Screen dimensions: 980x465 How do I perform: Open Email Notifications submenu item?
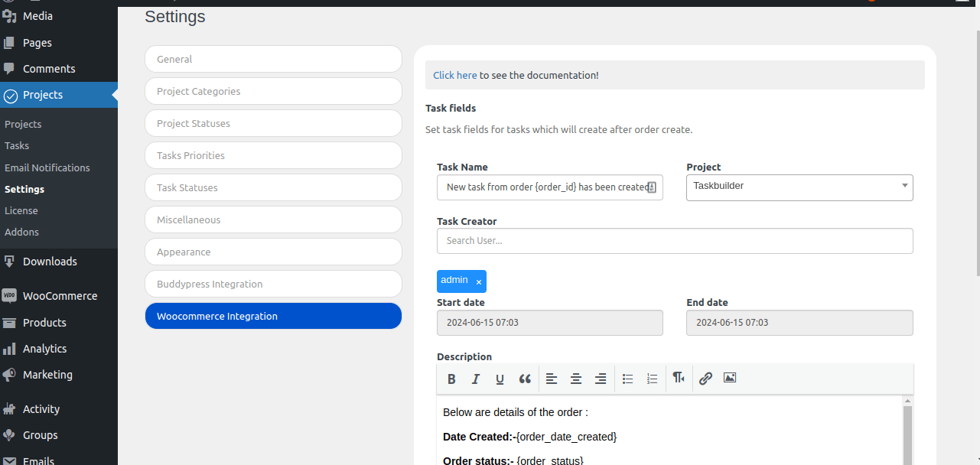pos(47,167)
